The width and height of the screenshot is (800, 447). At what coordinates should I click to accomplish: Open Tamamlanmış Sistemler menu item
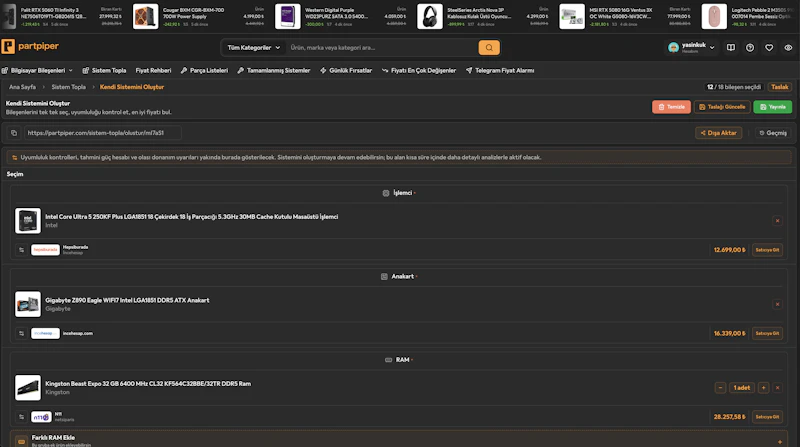(273, 70)
